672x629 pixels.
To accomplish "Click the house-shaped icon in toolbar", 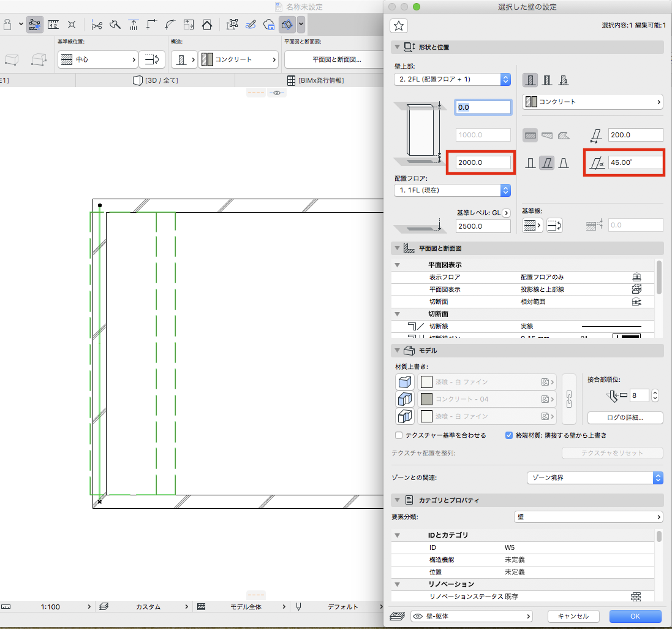I will tap(207, 25).
